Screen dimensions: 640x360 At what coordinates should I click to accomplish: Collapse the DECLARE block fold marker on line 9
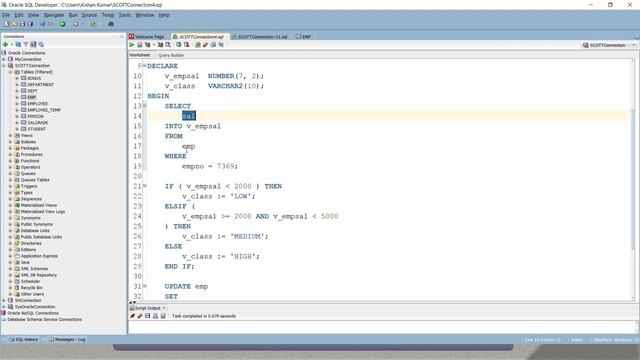(x=144, y=66)
